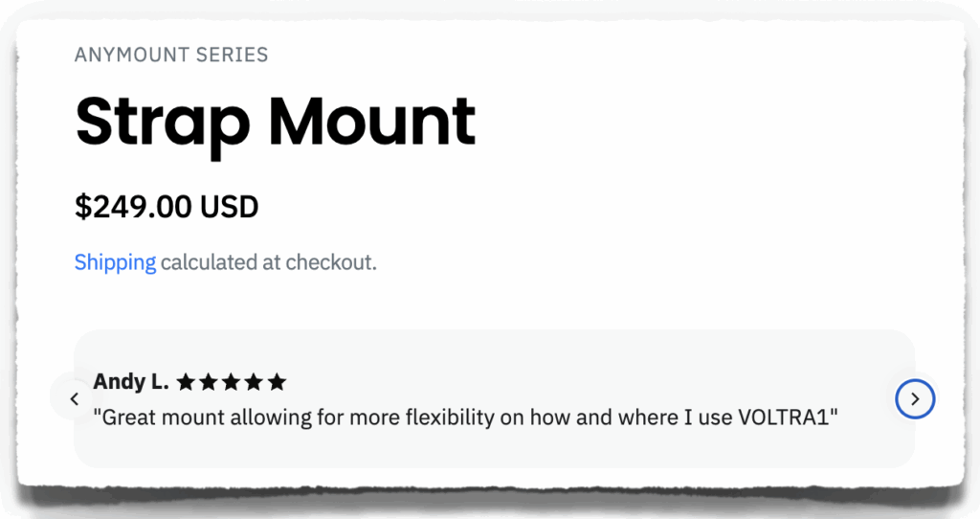Click the fifth, last rating star
Screen dimensions: 980x519
277,383
